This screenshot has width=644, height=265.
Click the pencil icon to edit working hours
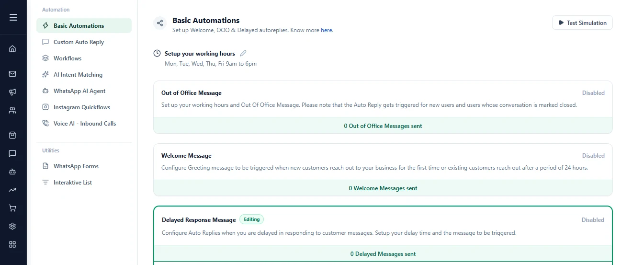243,53
